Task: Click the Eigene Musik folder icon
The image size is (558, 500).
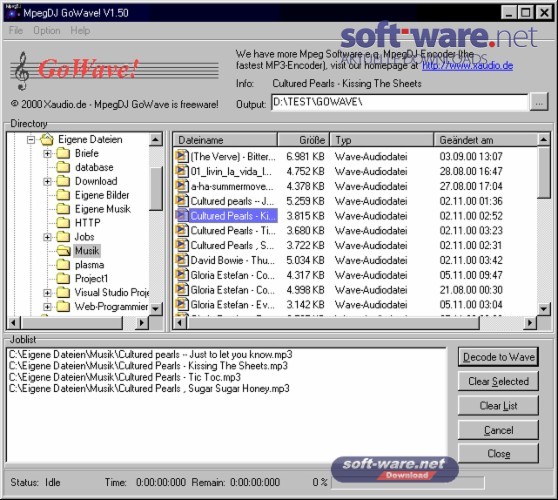Action: tap(63, 209)
